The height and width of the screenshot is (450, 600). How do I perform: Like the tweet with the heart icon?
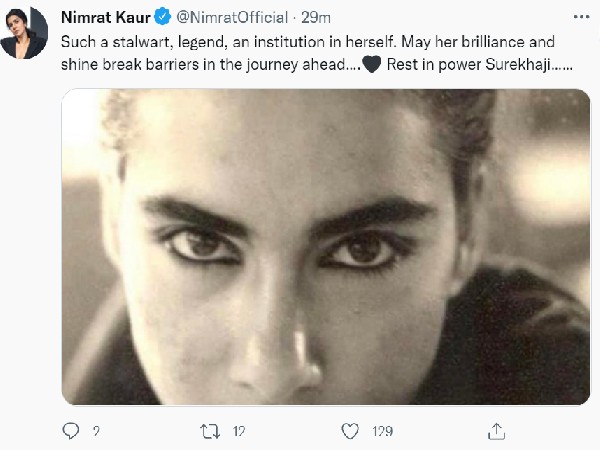point(350,431)
